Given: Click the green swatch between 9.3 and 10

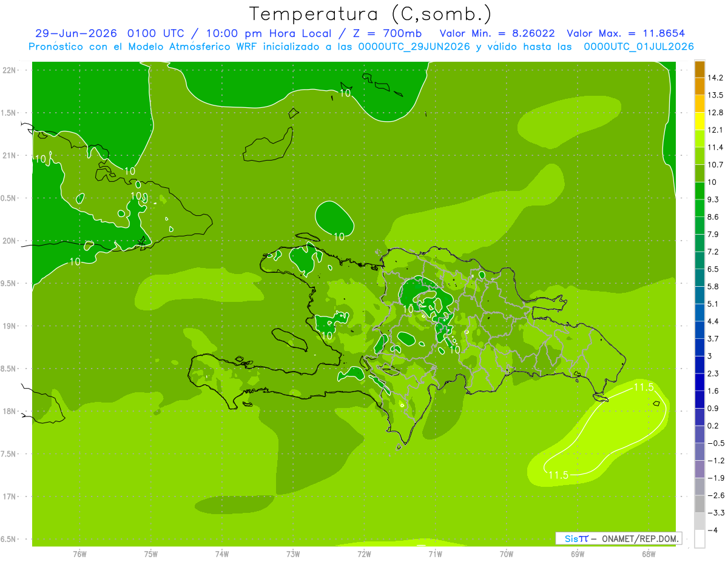Looking at the screenshot, I should [x=699, y=190].
